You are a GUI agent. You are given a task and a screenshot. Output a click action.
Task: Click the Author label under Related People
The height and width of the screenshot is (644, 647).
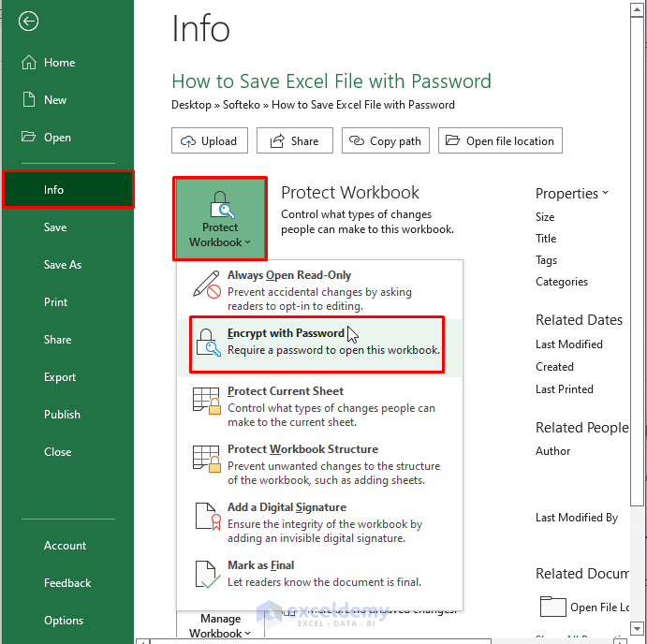(x=552, y=451)
